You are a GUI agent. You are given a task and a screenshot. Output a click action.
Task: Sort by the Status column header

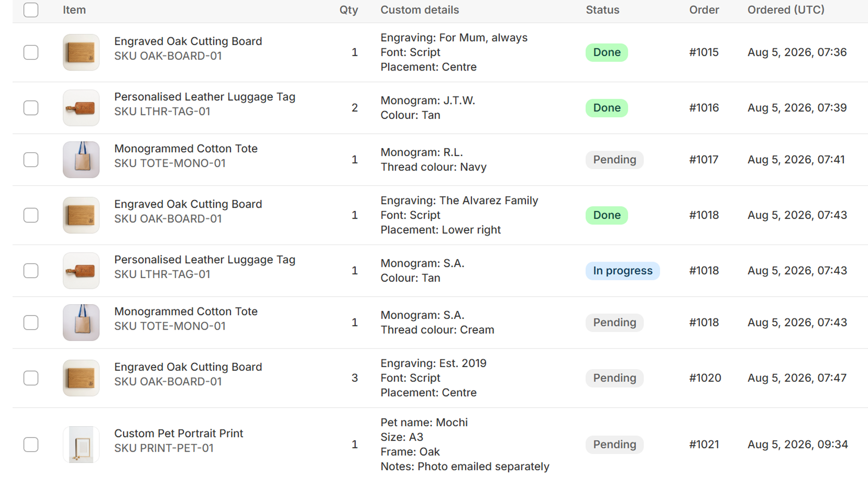[x=602, y=10]
